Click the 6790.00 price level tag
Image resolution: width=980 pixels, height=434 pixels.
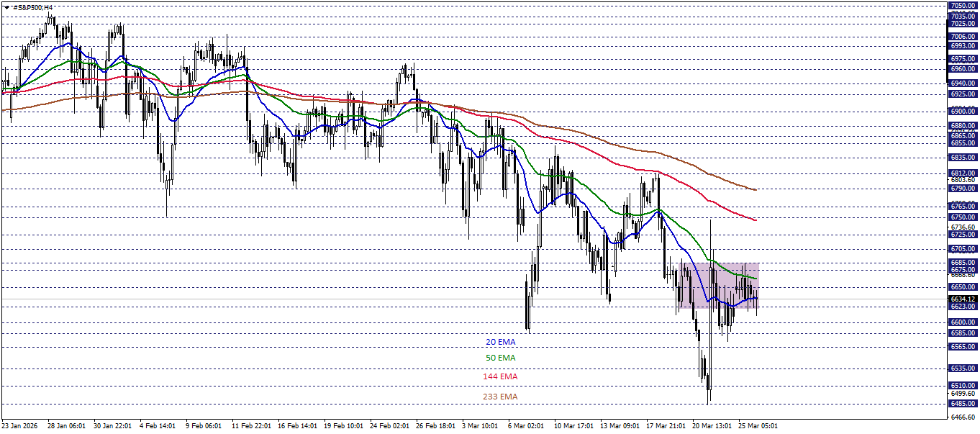(961, 187)
